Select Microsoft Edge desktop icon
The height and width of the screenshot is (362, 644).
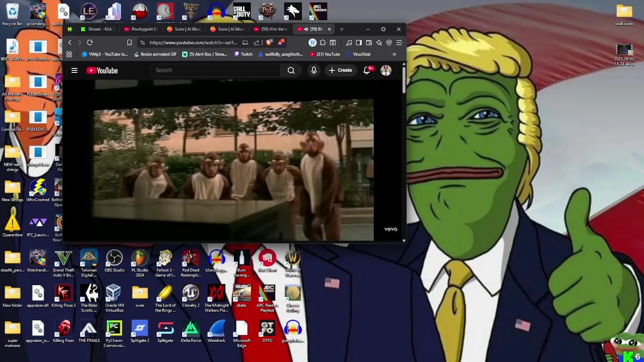(x=242, y=334)
